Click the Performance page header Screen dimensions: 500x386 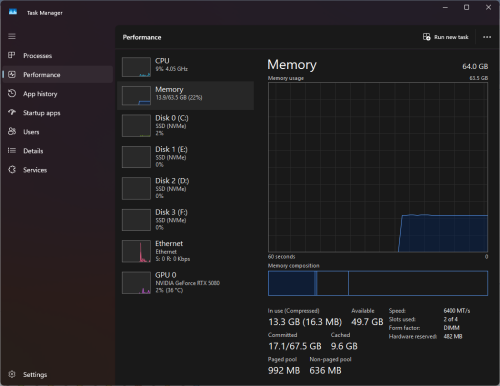(142, 37)
